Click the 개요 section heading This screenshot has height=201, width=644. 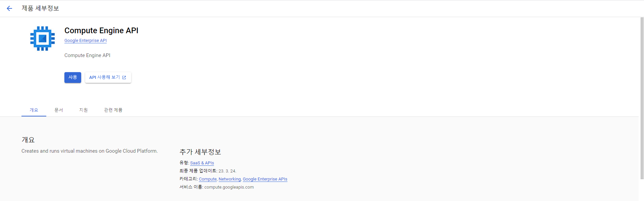(x=28, y=140)
